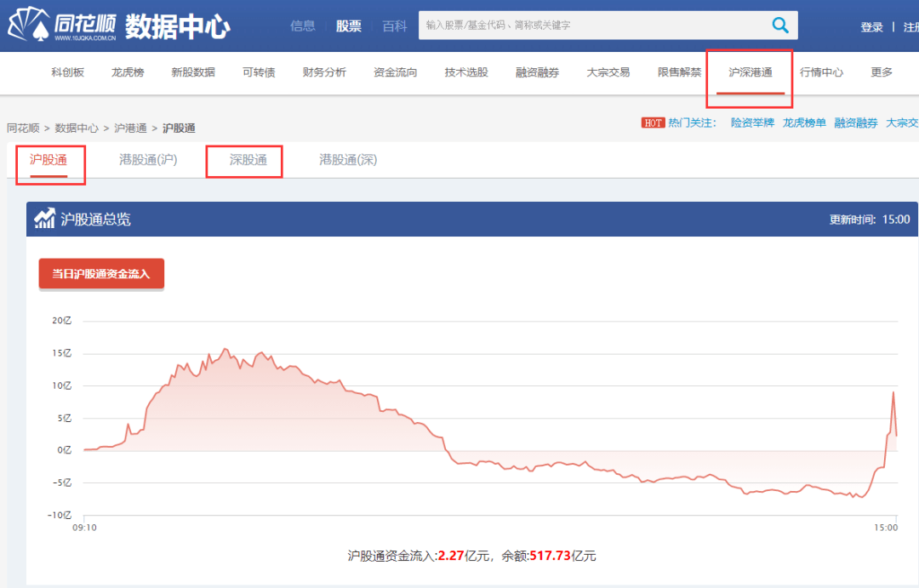The image size is (919, 588).
Task: Click the 融资融券 hot link
Action: pos(856,123)
